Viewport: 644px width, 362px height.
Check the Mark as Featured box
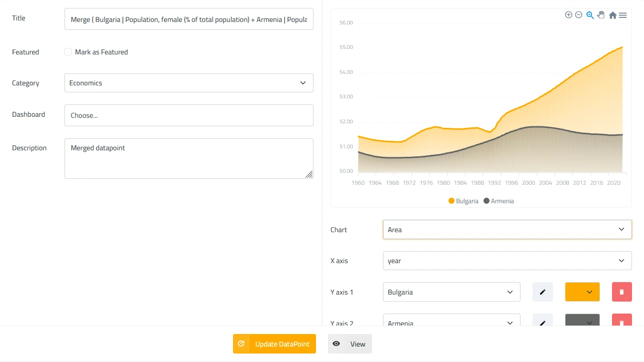pos(68,52)
